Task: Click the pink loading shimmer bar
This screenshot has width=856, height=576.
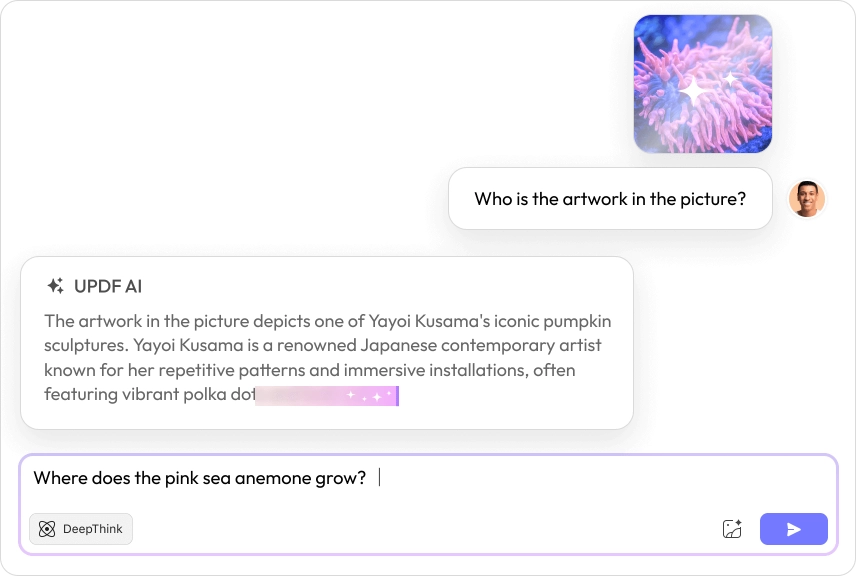Action: point(327,395)
